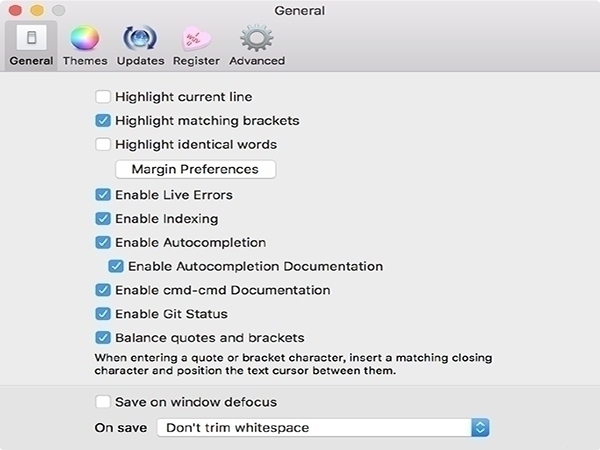
Task: Uncheck Highlight matching brackets
Action: point(103,121)
